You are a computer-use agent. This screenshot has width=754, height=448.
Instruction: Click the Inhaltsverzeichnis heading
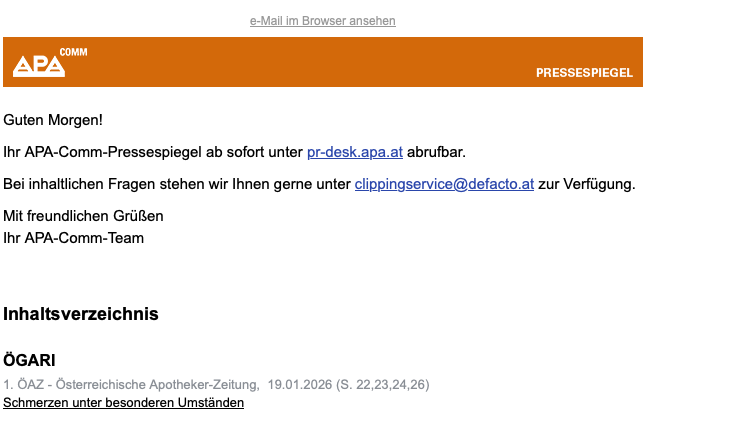81,314
